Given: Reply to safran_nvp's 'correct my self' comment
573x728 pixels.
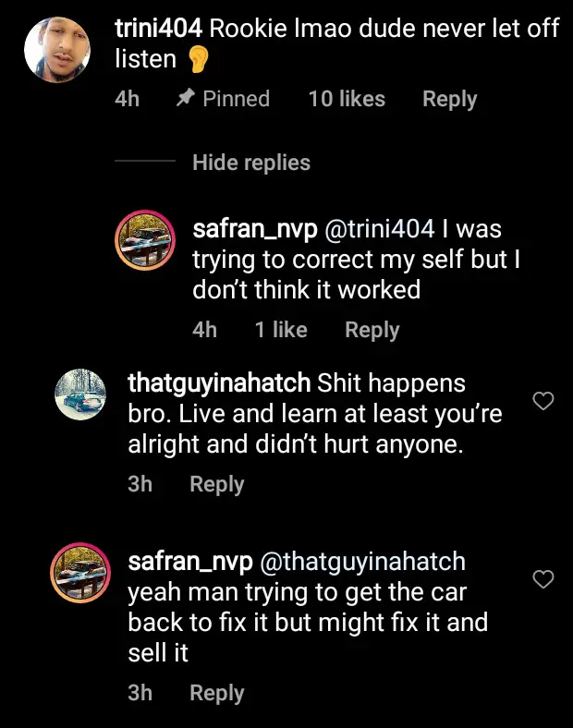Looking at the screenshot, I should pos(372,330).
